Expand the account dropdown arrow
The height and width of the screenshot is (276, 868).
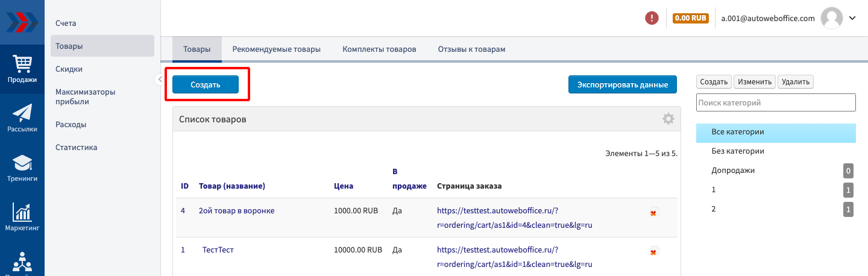852,18
